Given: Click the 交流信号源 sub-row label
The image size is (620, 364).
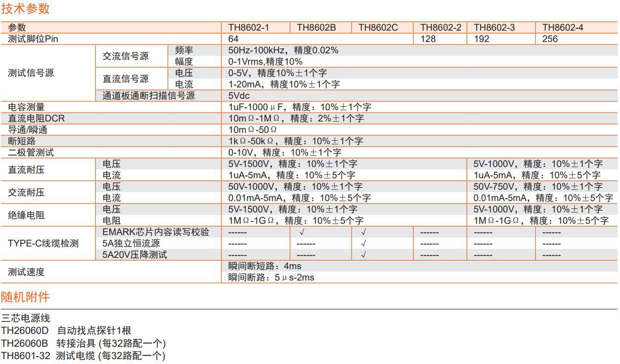Looking at the screenshot, I should 126,56.
